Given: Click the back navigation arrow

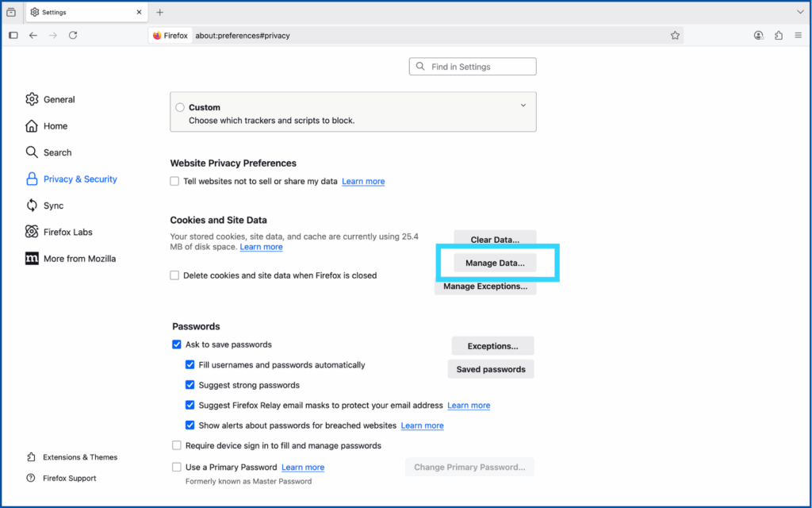Looking at the screenshot, I should click(33, 35).
